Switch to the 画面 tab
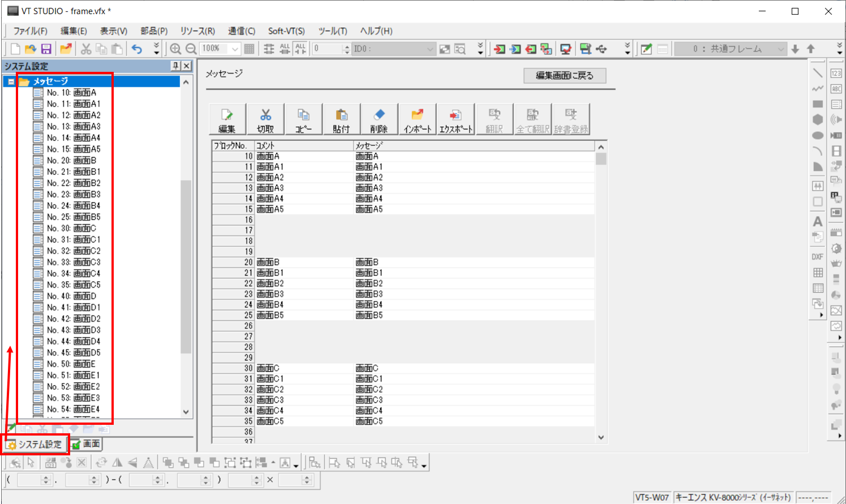Viewport: 846px width, 504px height. pyautogui.click(x=87, y=444)
